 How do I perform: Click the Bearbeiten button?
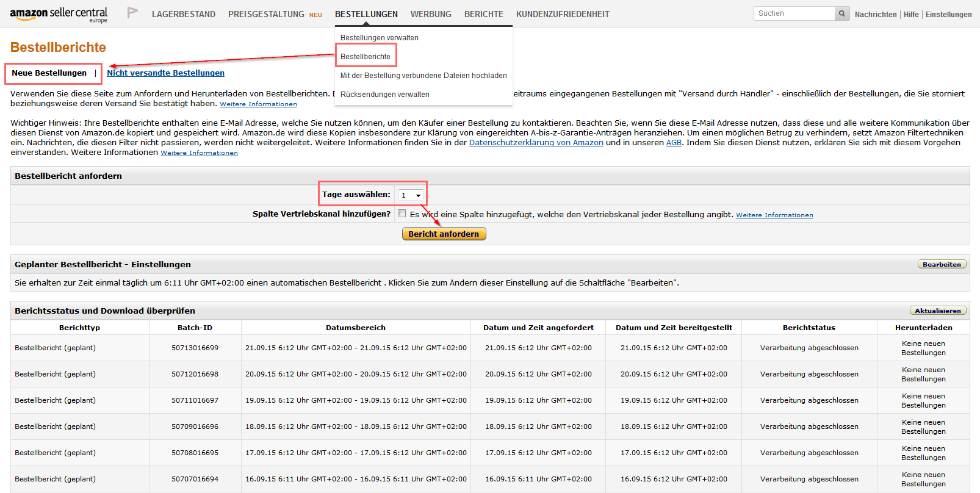(x=942, y=264)
